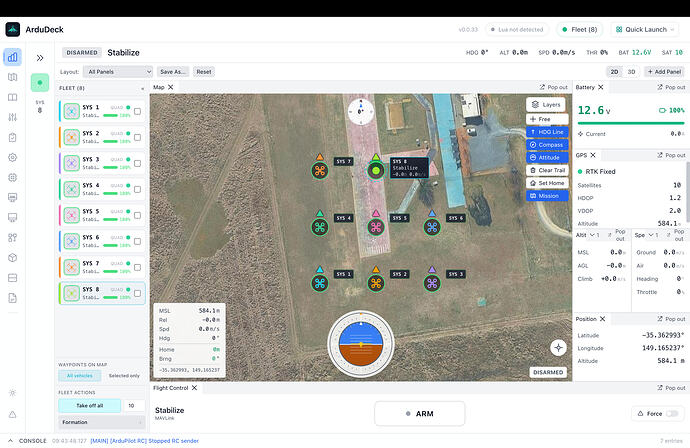This screenshot has width=690, height=448.
Task: Toggle the Compass map overlay
Action: (547, 145)
